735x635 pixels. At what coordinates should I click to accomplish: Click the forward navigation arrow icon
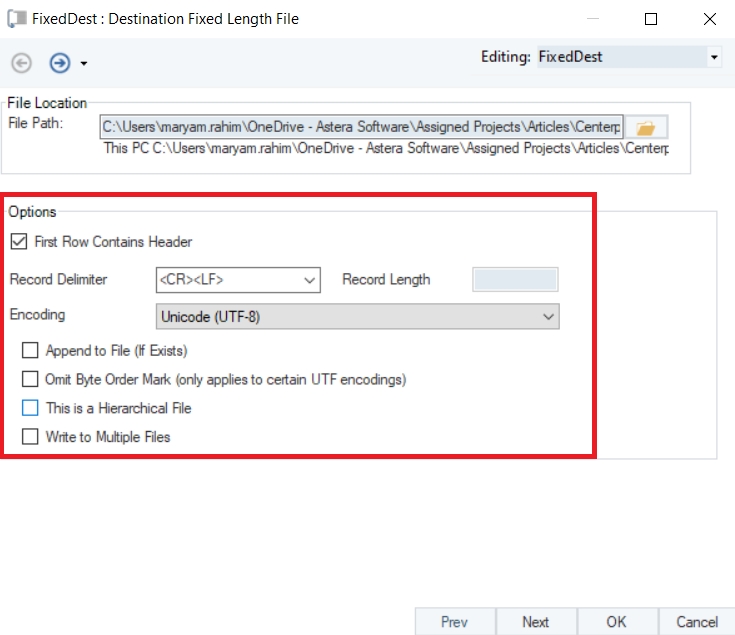pyautogui.click(x=60, y=63)
